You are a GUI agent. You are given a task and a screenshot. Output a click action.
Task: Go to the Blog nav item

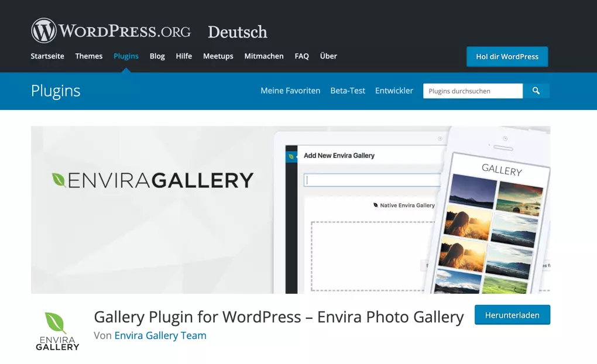[157, 56]
